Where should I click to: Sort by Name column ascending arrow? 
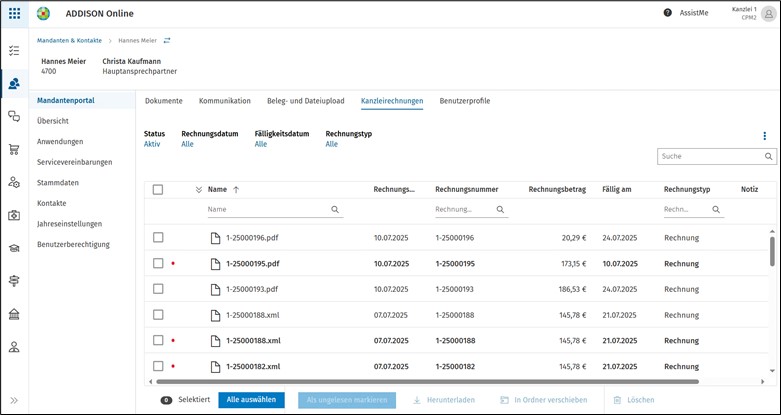point(236,190)
